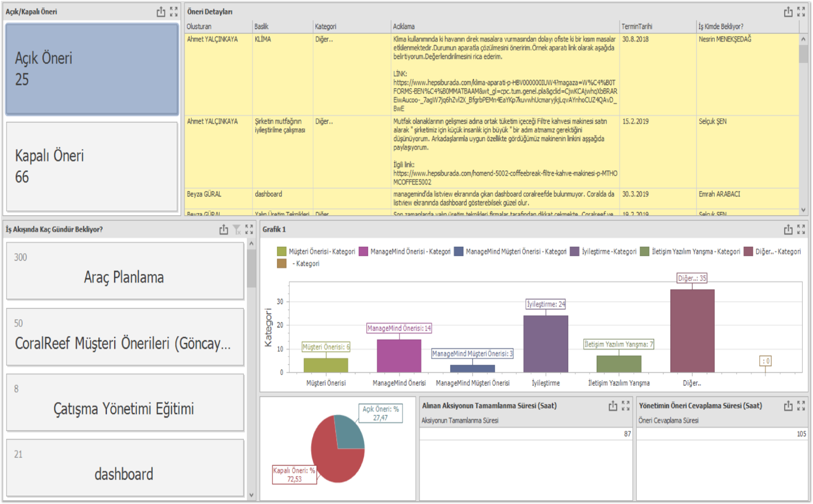Image resolution: width=813 pixels, height=504 pixels.
Task: Click export icon in Açık/Kapalı Öneri panel
Action: [x=161, y=12]
